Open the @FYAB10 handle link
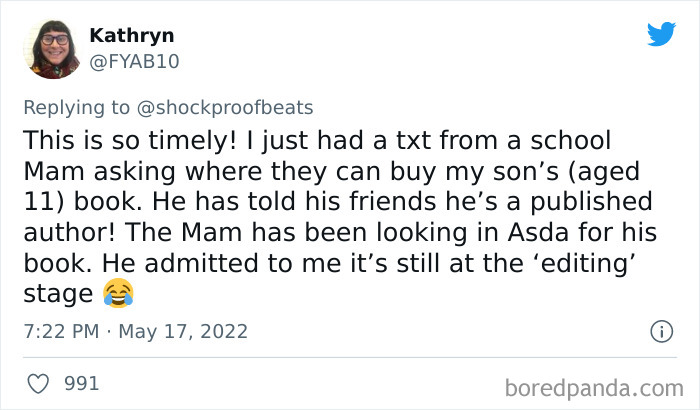This screenshot has width=700, height=410. 135,61
